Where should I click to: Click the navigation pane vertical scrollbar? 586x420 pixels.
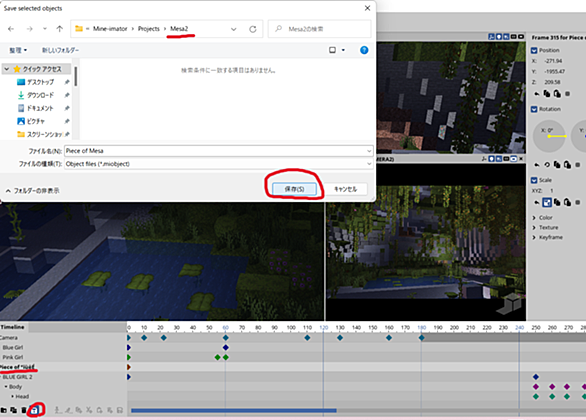75,76
